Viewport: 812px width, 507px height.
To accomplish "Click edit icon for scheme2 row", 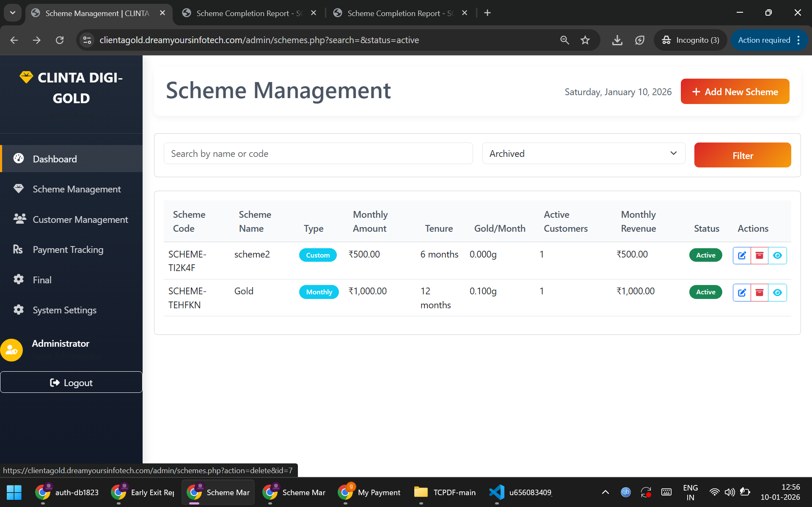I will 742,255.
